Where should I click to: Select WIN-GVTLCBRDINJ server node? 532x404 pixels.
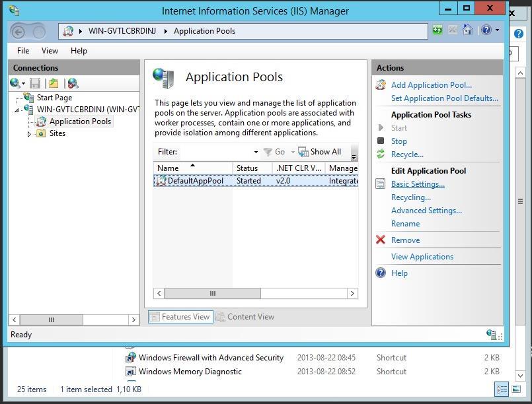(87, 110)
